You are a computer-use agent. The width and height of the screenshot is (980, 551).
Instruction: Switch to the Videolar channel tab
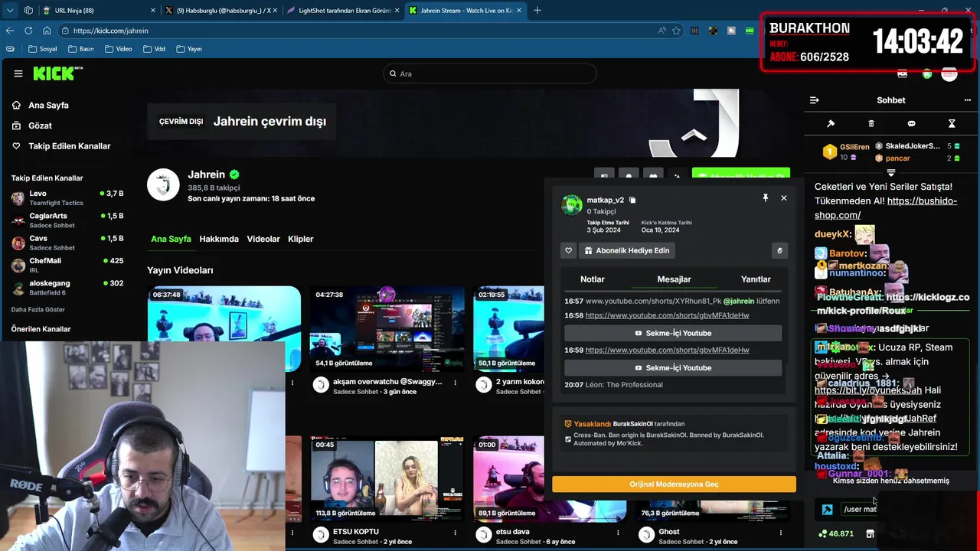[x=263, y=239]
